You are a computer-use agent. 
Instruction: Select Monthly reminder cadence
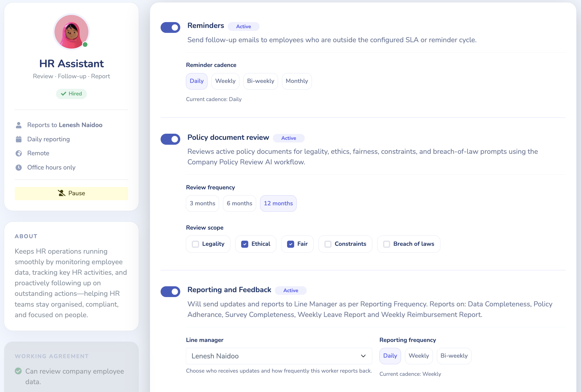pyautogui.click(x=297, y=81)
